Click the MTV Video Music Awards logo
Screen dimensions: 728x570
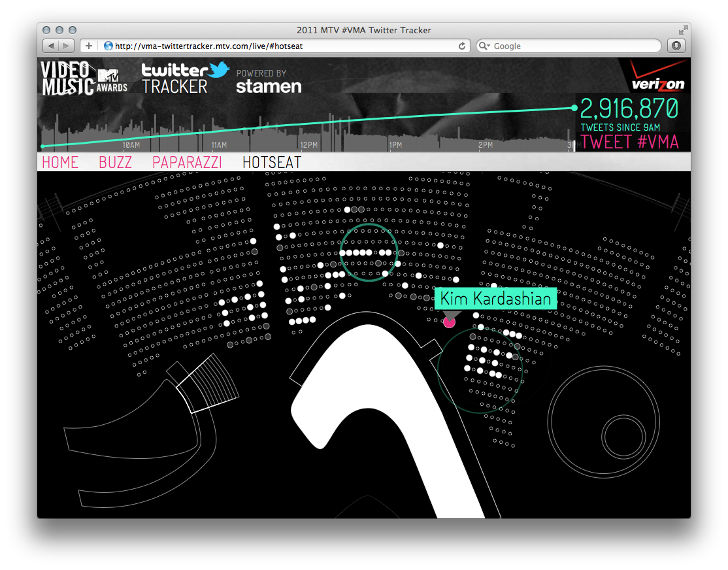pos(84,78)
